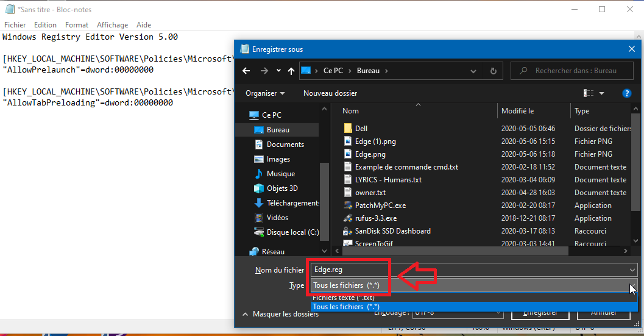Click PatchMyPC.exe application icon
644x336 pixels.
tap(347, 206)
